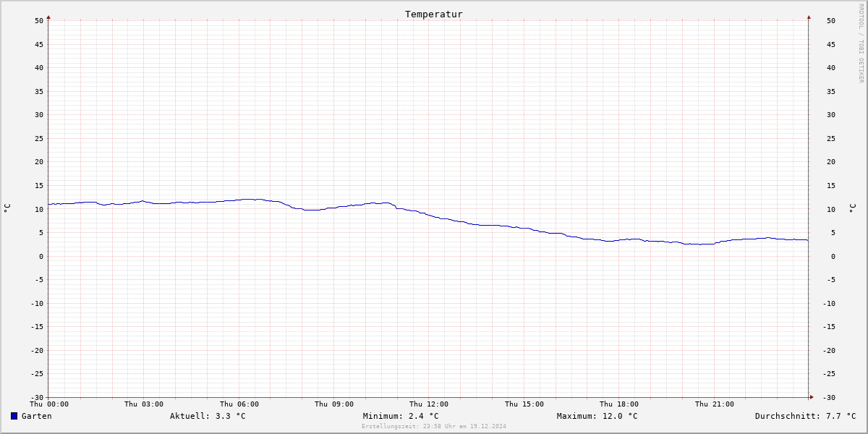The image size is (868, 434).
Task: Click the 'Minimum: 2.4 °C' value
Action: tap(401, 416)
